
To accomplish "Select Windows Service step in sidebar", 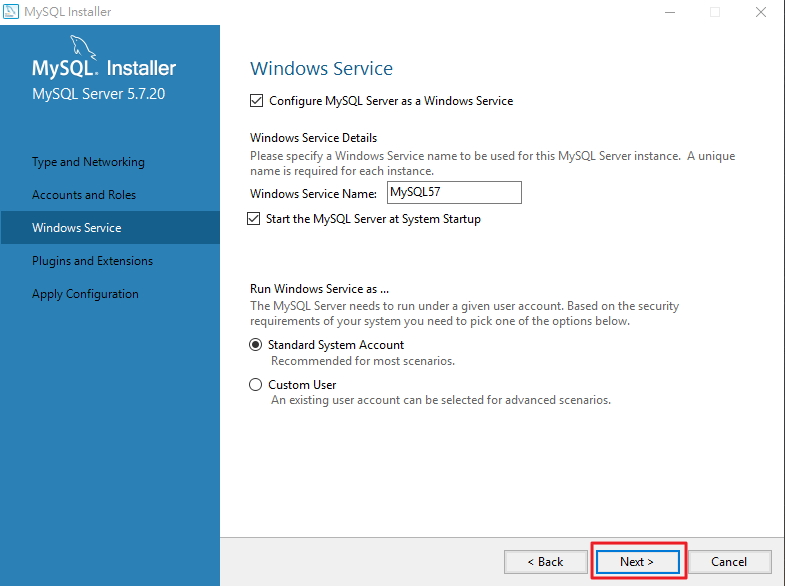I will click(x=110, y=228).
